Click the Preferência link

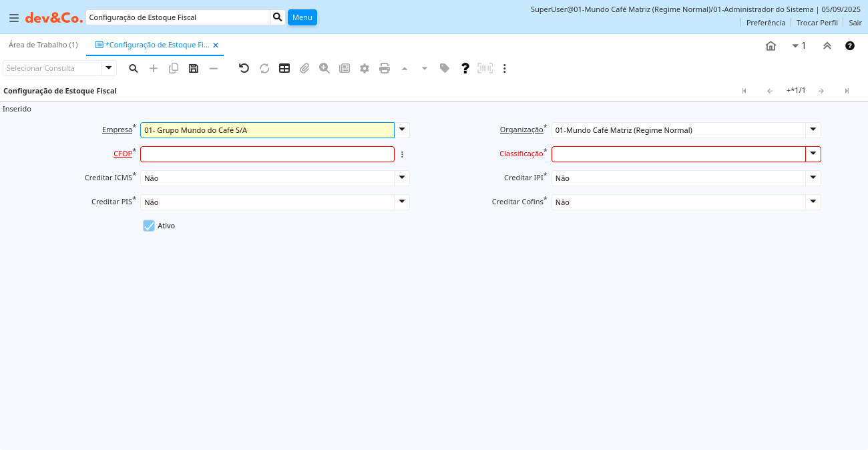(766, 23)
